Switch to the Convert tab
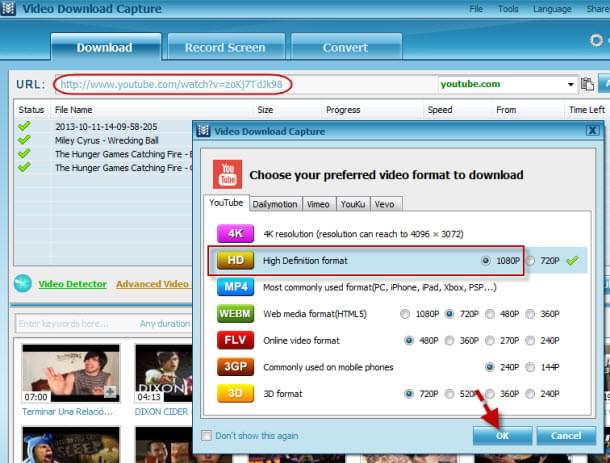Screen dimensions: 610x463 346,47
